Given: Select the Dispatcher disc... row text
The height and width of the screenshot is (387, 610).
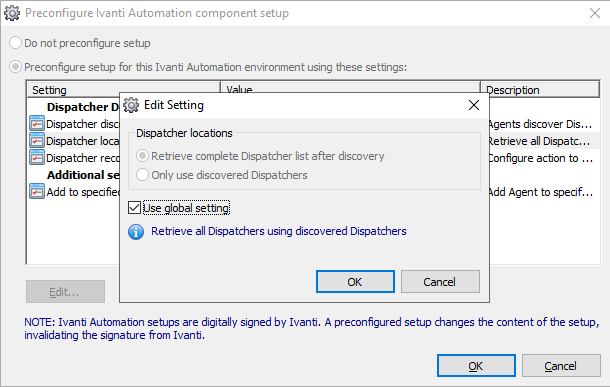Looking at the screenshot, I should point(82,124).
